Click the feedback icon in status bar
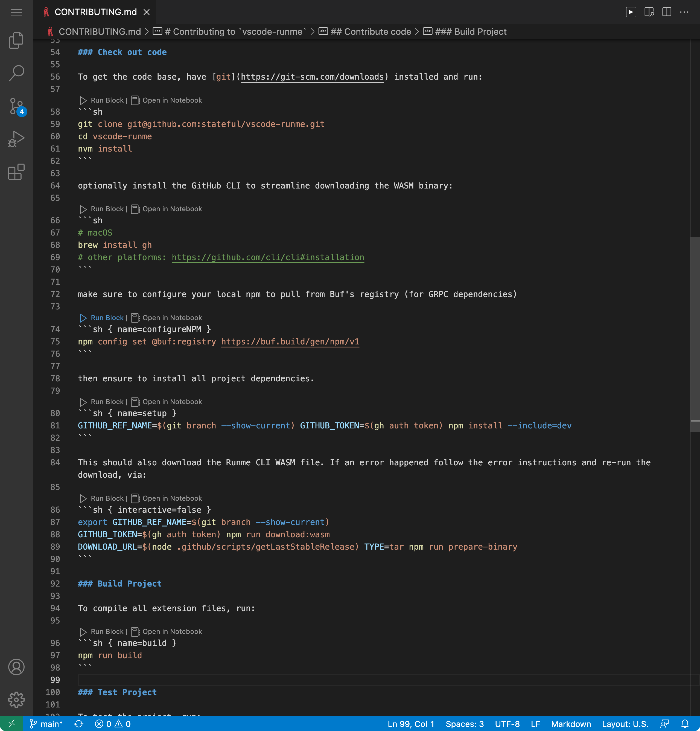Viewport: 700px width, 731px height. (x=665, y=724)
